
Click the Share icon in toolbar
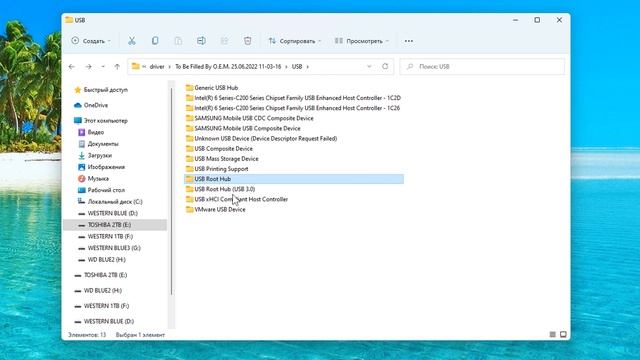pos(224,41)
